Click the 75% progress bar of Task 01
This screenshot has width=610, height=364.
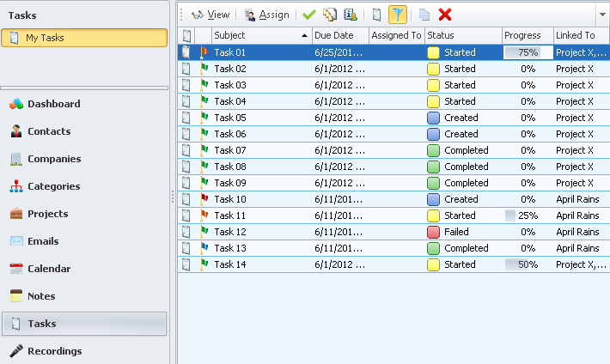pos(528,52)
